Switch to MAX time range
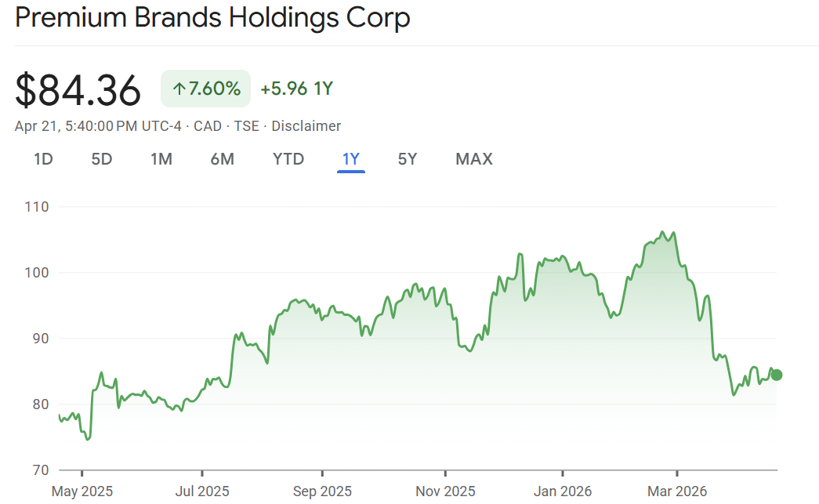The width and height of the screenshot is (819, 504). [474, 159]
